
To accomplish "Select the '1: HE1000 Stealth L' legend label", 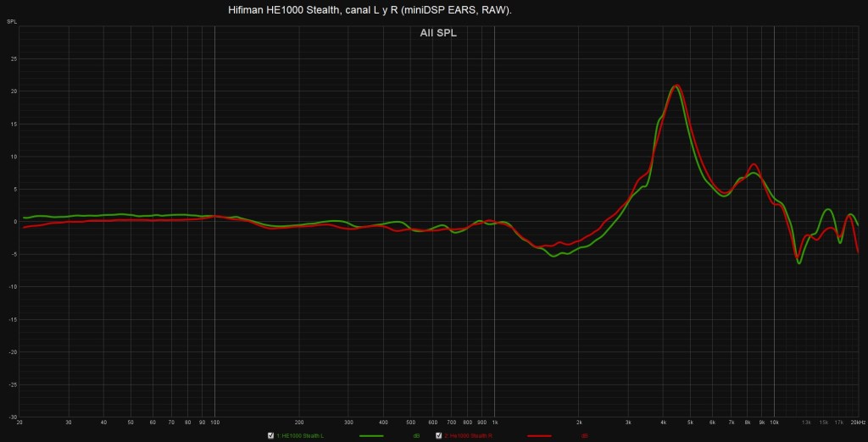I will point(303,435).
